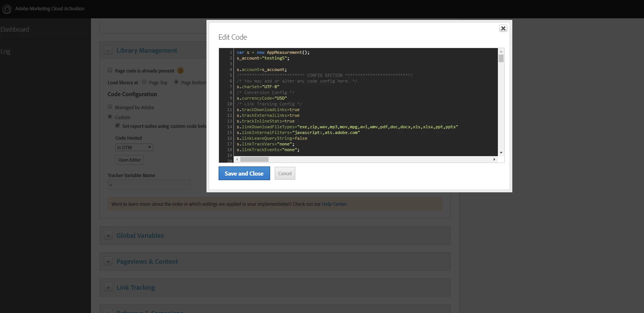The width and height of the screenshot is (644, 313).
Task: Click the editor vertical scrollbar thumb
Action: click(x=501, y=58)
